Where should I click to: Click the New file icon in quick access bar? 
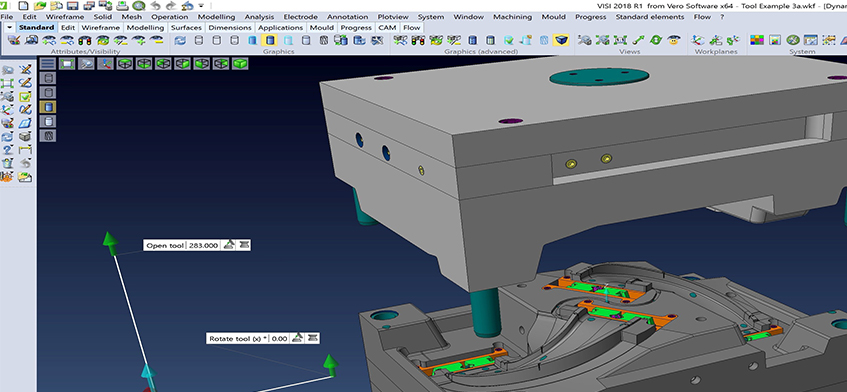[x=23, y=5]
